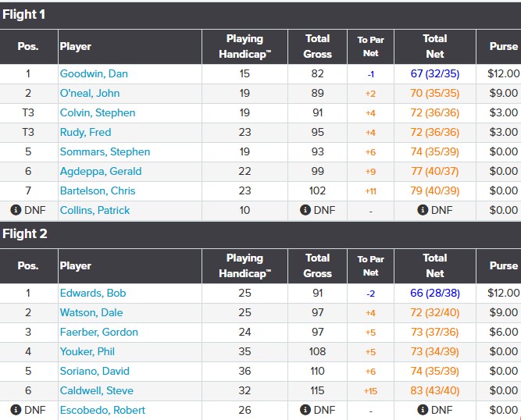Image resolution: width=521 pixels, height=420 pixels.
Task: View Rudy, Fred player details
Action: (85, 132)
